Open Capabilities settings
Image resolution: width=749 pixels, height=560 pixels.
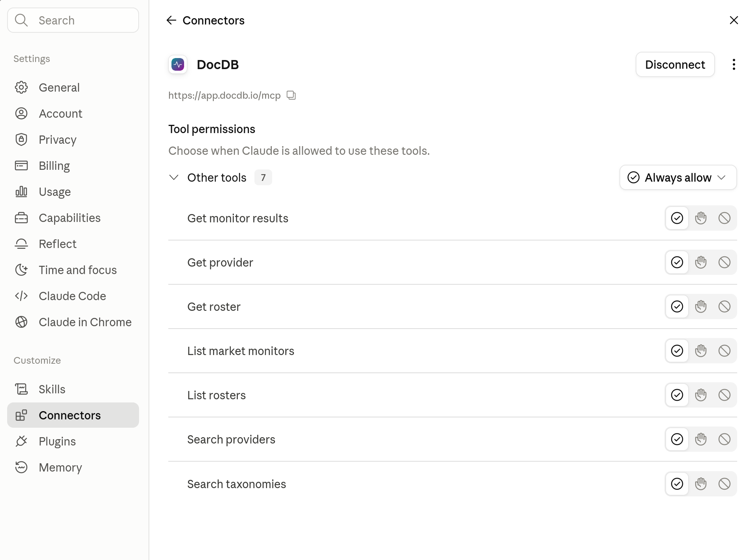[73, 218]
